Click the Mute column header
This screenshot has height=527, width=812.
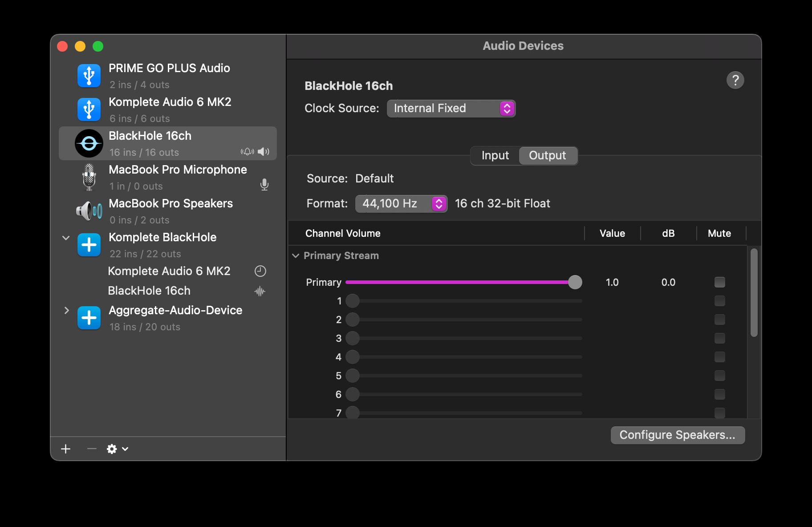[719, 233]
